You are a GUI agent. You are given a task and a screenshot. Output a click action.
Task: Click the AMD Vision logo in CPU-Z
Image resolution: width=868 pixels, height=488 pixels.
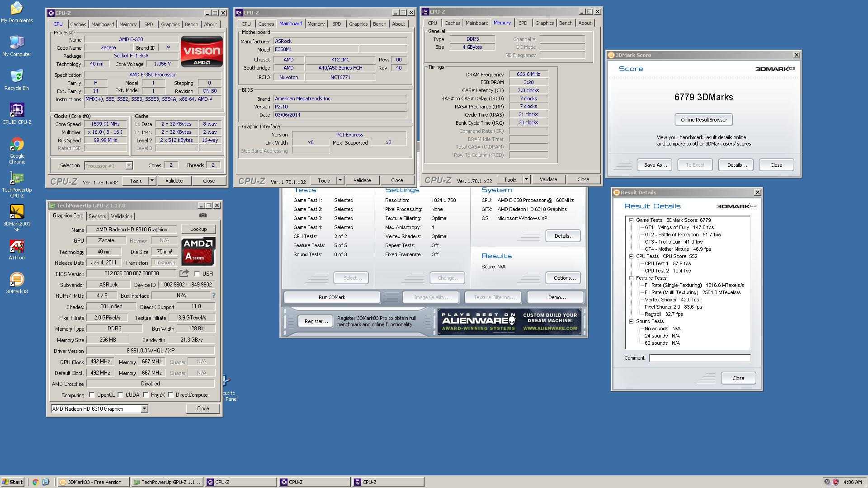coord(202,52)
